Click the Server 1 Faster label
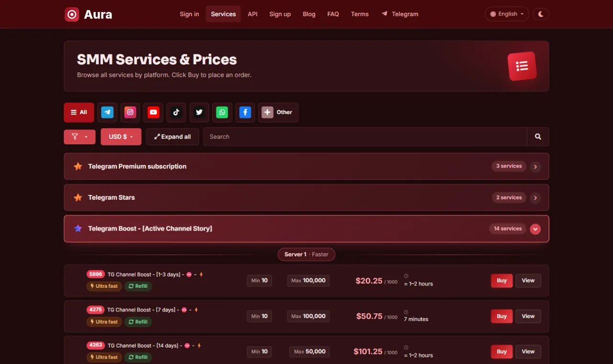The image size is (613, 364). coord(306,254)
